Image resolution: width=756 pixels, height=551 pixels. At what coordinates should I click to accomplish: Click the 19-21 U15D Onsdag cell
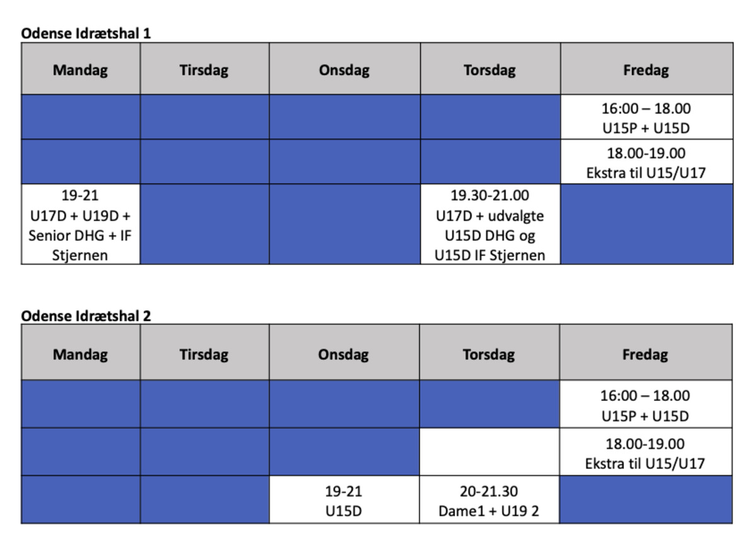(x=344, y=500)
